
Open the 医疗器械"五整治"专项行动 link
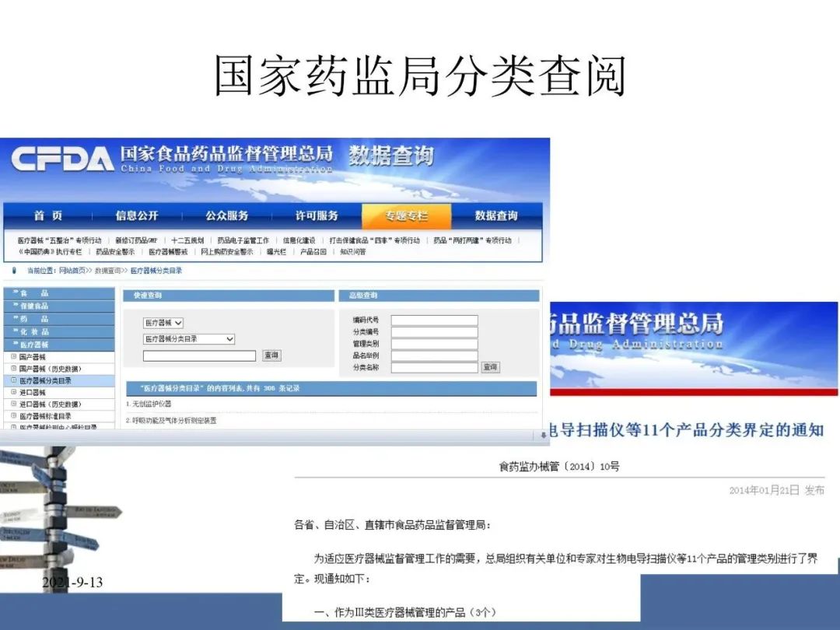click(x=59, y=240)
